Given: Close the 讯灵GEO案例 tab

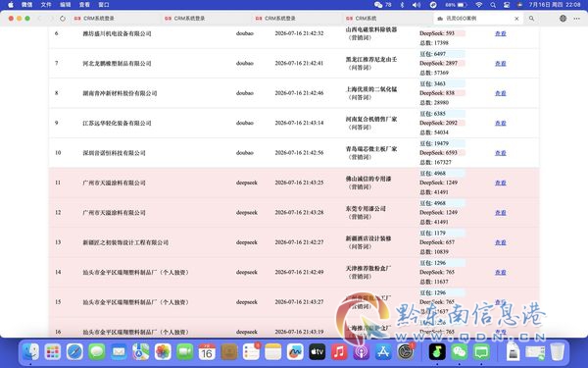Looking at the screenshot, I should (x=516, y=19).
